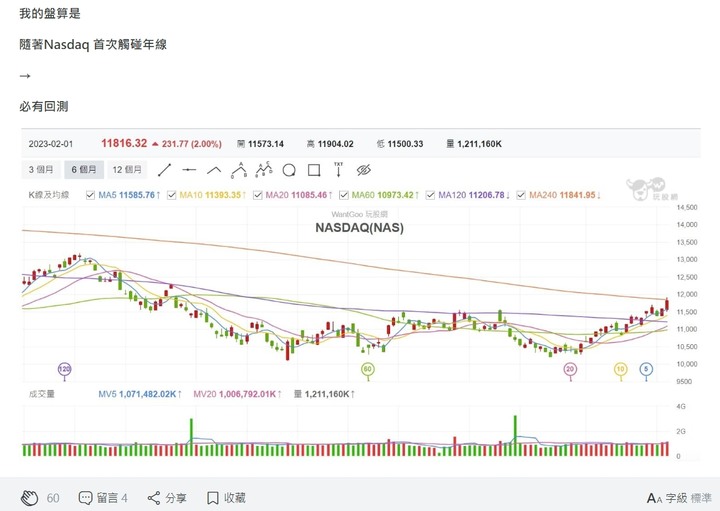This screenshot has height=511, width=720.
Task: Switch chart range to 6 個月
Action: click(84, 169)
